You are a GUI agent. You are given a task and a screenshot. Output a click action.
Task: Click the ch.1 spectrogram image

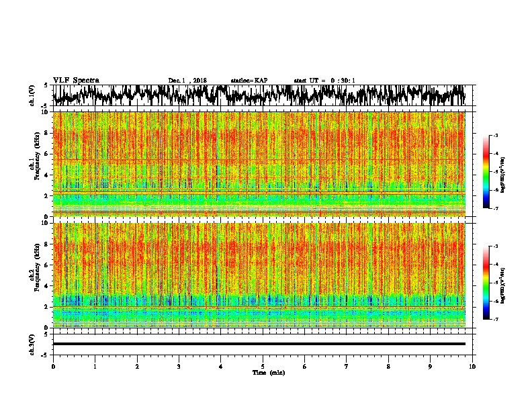259,164
